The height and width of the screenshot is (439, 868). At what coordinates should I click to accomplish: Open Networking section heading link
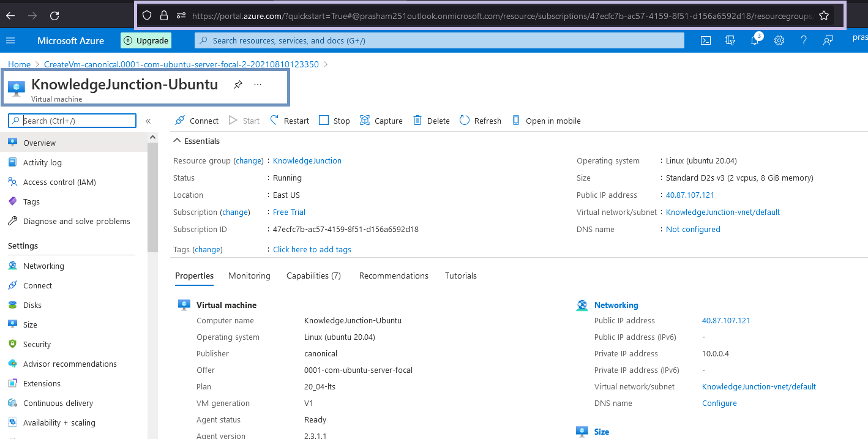point(616,305)
